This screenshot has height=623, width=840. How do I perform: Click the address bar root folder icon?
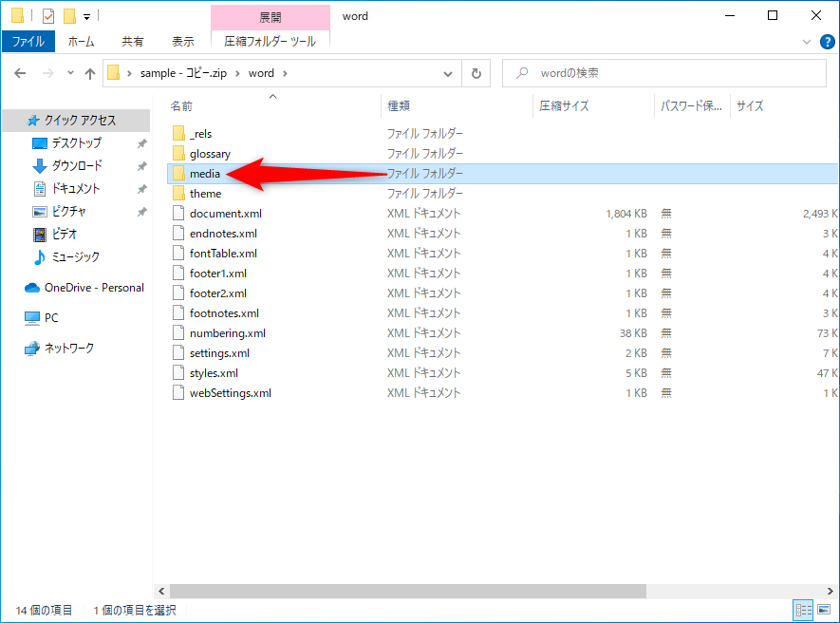coord(113,72)
